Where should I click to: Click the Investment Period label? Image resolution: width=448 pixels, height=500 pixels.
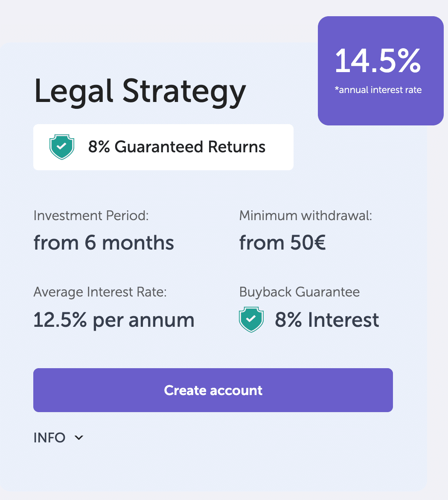click(91, 216)
